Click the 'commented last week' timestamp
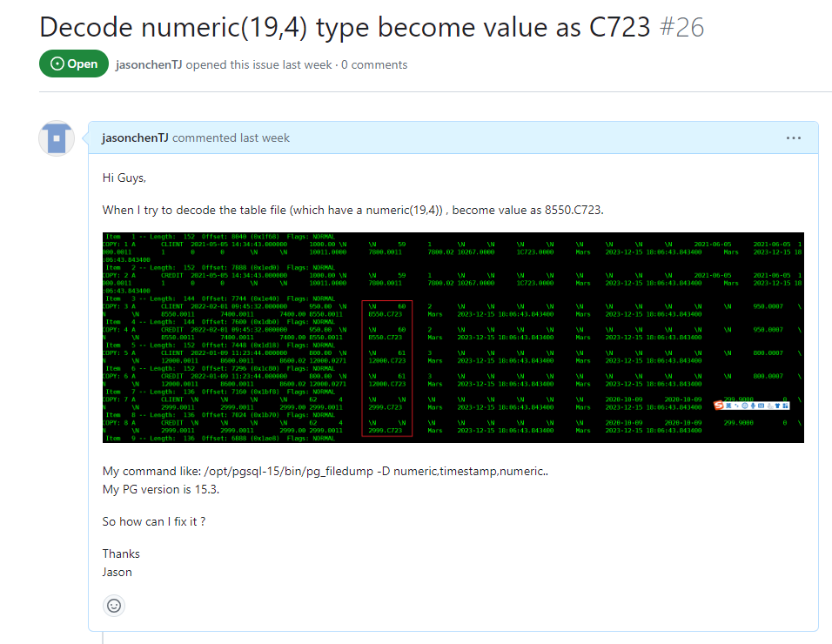This screenshot has height=644, width=832. coord(231,138)
